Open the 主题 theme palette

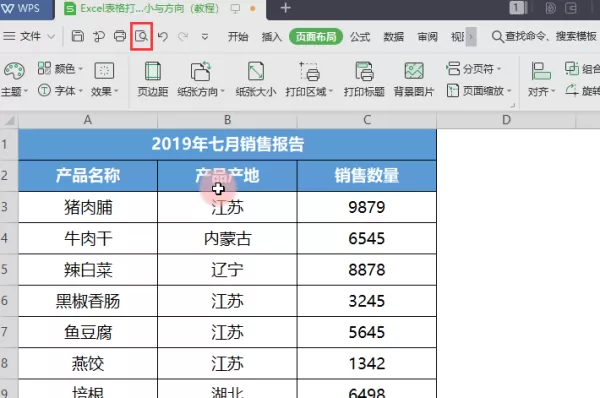[14, 79]
